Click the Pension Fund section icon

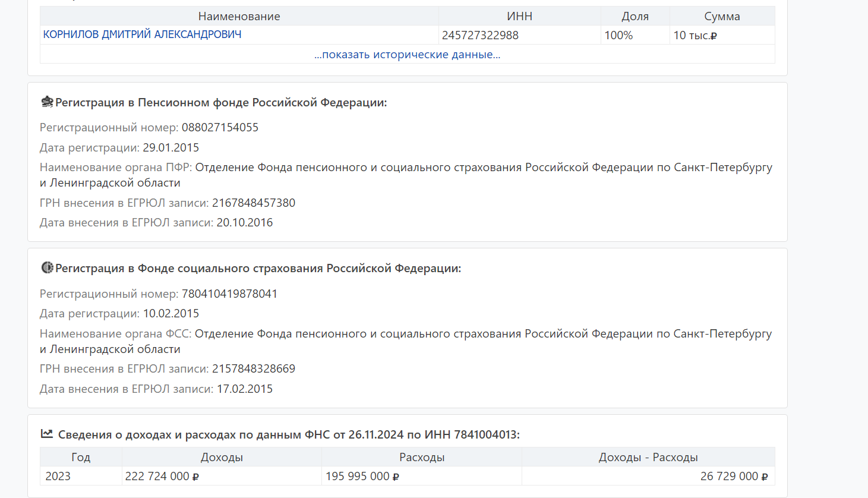pyautogui.click(x=47, y=102)
